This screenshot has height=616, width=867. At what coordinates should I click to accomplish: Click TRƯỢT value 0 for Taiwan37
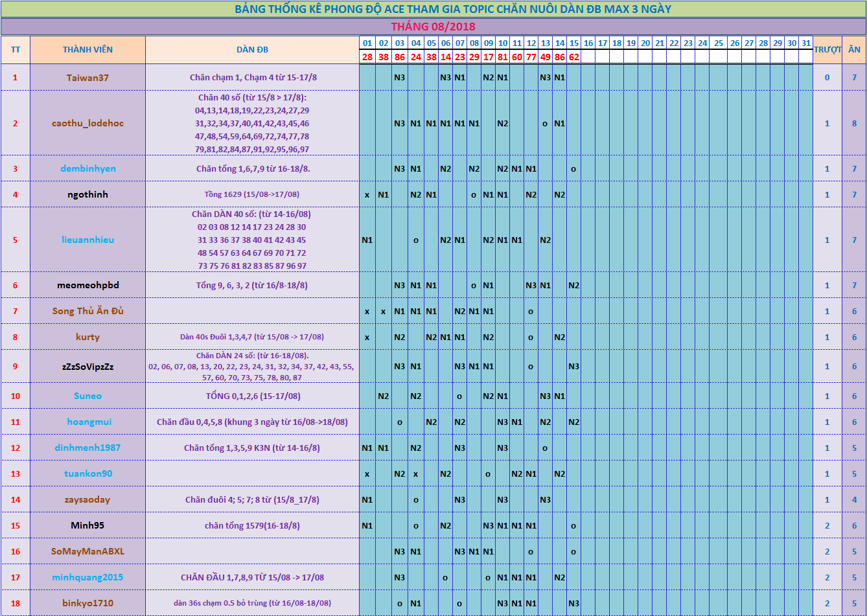(827, 78)
